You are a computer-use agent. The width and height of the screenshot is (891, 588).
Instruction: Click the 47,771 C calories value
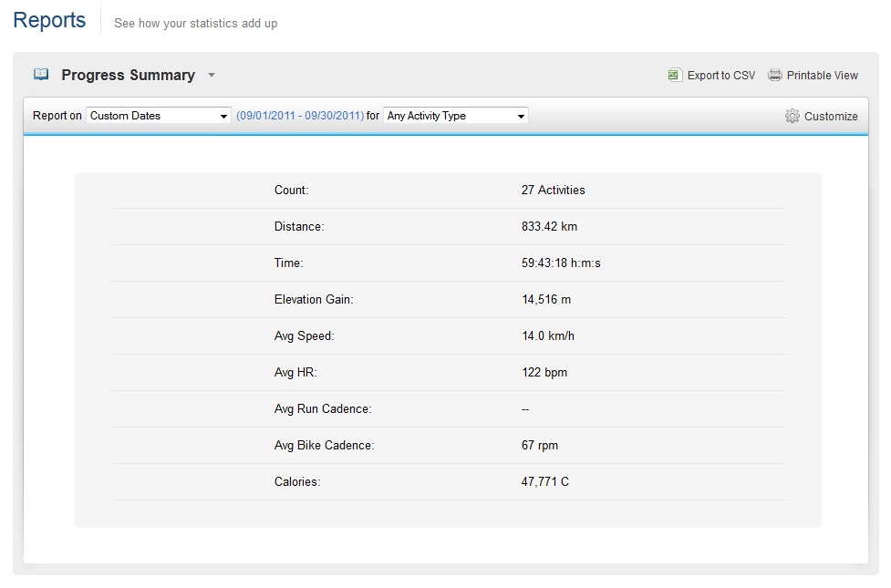point(545,481)
